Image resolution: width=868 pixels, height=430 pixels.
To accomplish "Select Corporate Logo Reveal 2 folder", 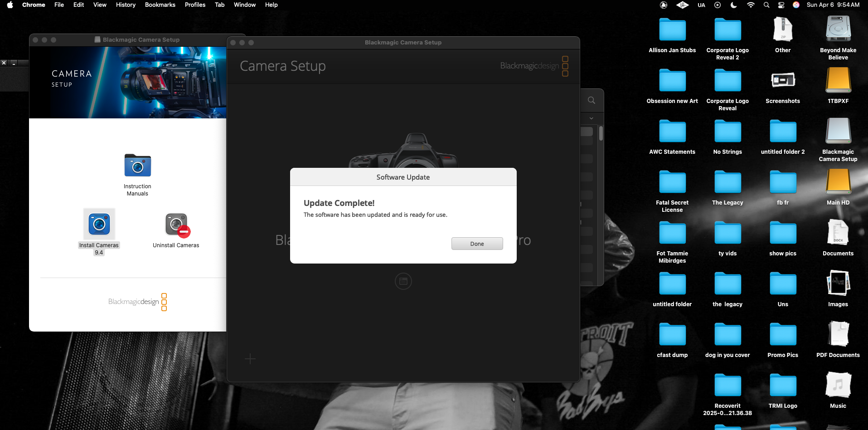I will pos(727,30).
